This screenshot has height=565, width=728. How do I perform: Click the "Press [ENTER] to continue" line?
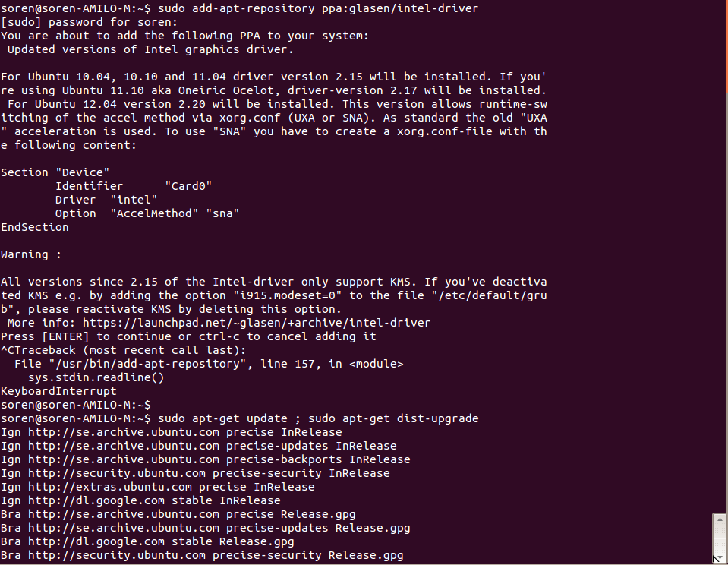tap(188, 336)
